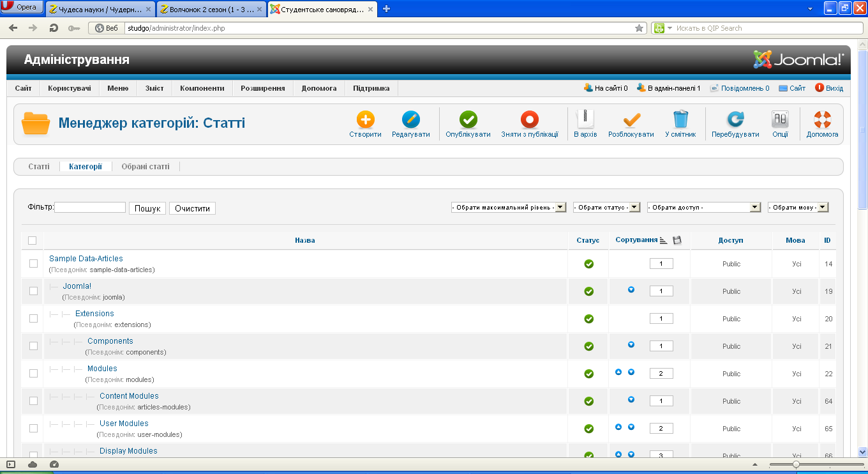
Task: Open the Розширення menu
Action: [263, 88]
